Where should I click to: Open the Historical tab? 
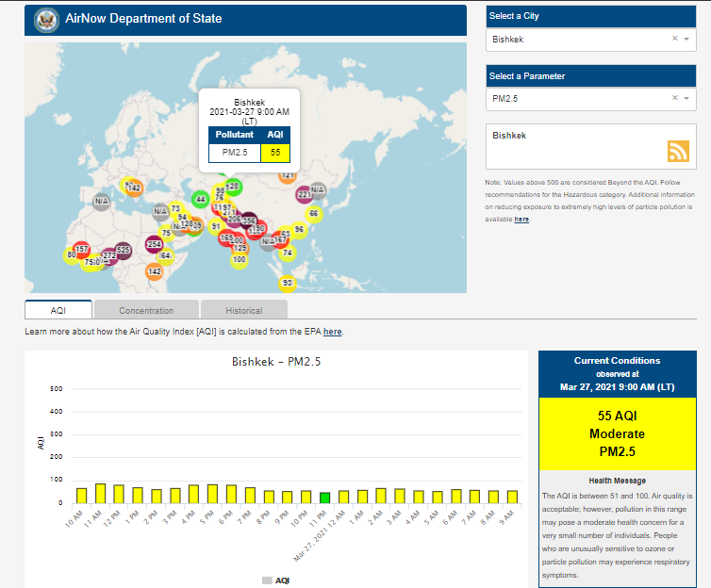click(243, 310)
